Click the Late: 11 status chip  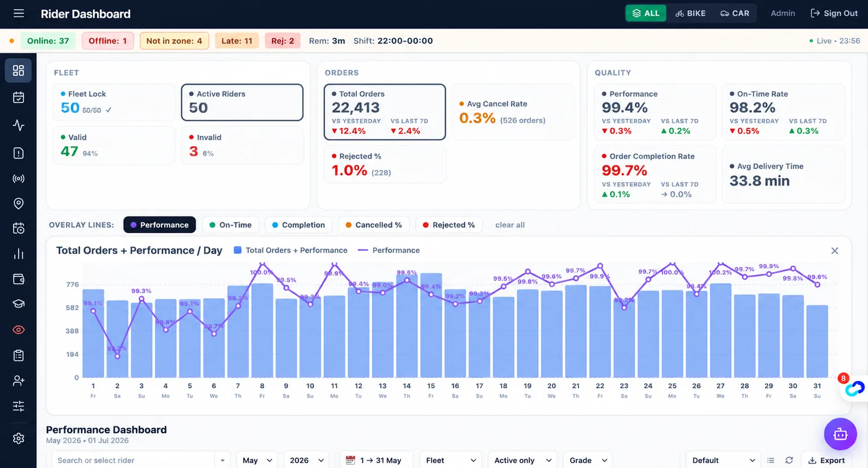tap(237, 41)
